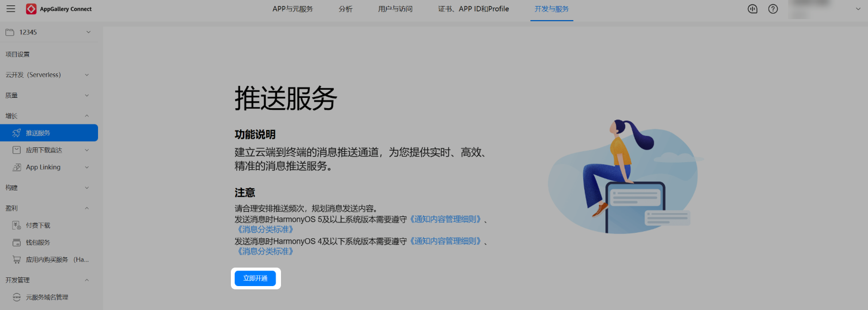Image resolution: width=868 pixels, height=310 pixels.
Task: Collapse the 盈利 section
Action: 87,208
